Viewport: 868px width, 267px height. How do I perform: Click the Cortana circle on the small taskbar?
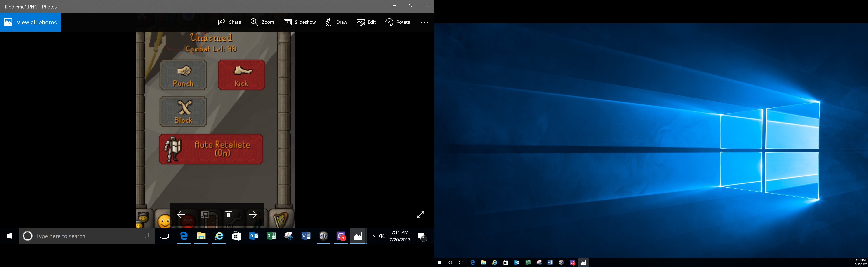[450, 263]
